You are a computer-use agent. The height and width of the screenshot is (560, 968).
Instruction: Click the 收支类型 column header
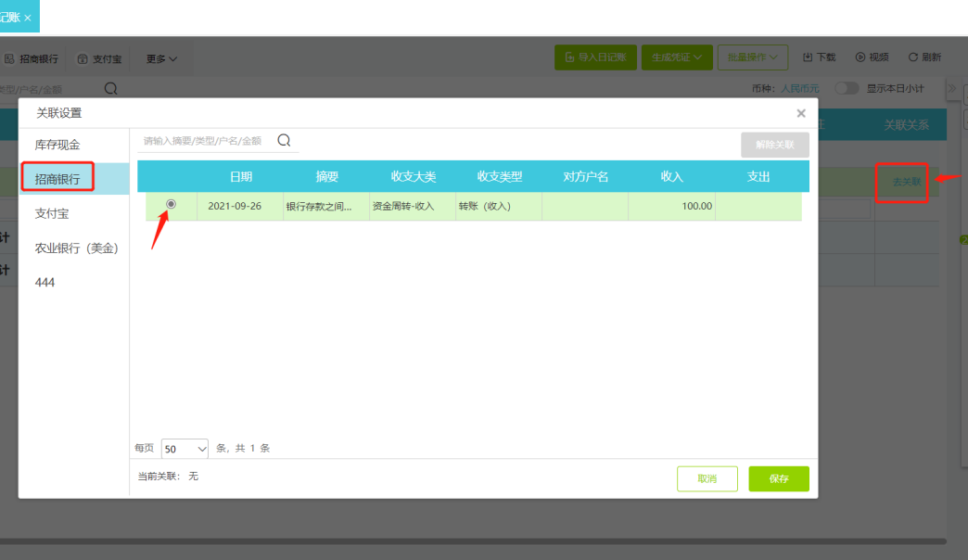[x=500, y=176]
